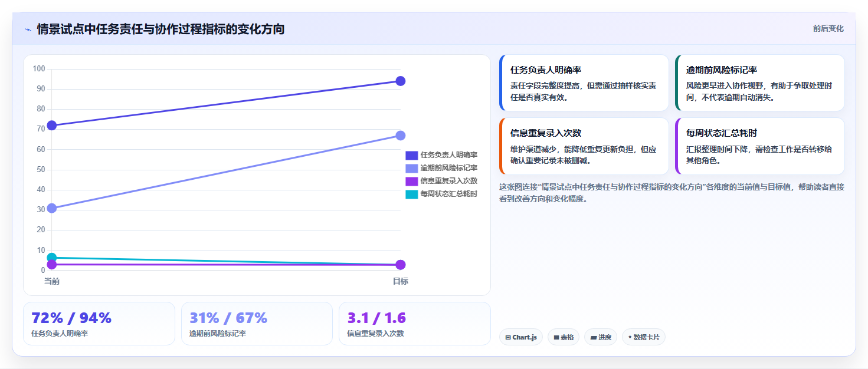This screenshot has width=868, height=369.
Task: Click the x-axis label 目标
Action: point(401,281)
